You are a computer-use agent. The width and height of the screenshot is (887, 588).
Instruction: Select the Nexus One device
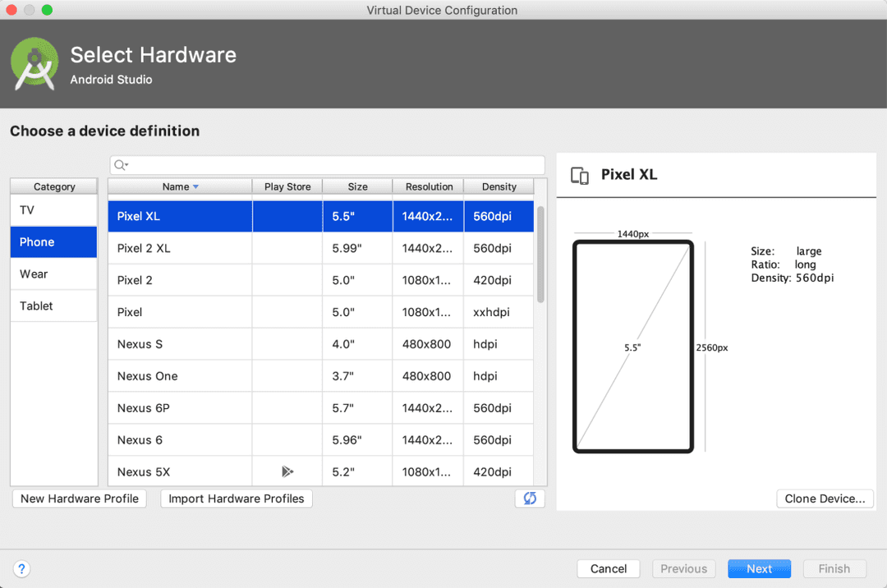[x=321, y=376]
